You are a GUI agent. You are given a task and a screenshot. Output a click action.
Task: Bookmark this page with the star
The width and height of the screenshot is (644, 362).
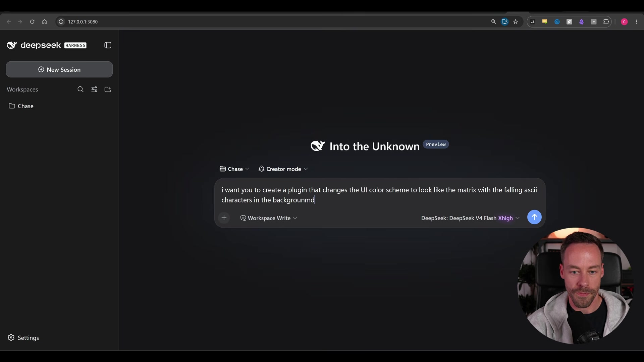pyautogui.click(x=516, y=22)
